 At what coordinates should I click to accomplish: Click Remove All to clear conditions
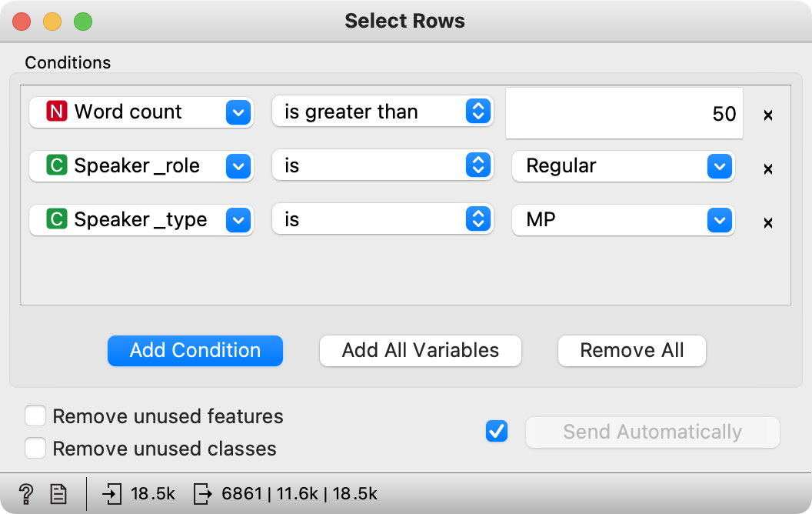point(631,351)
